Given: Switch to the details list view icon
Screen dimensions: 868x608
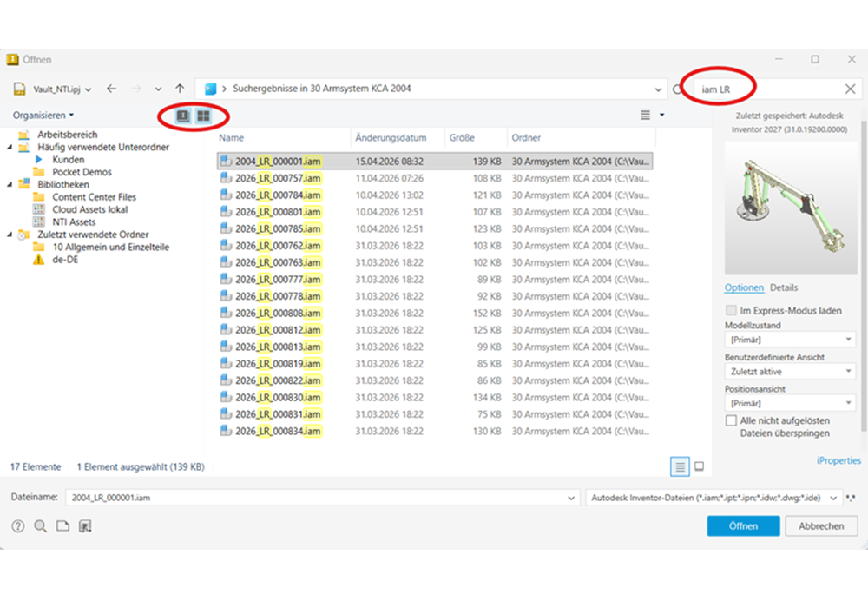Looking at the screenshot, I should click(x=680, y=466).
